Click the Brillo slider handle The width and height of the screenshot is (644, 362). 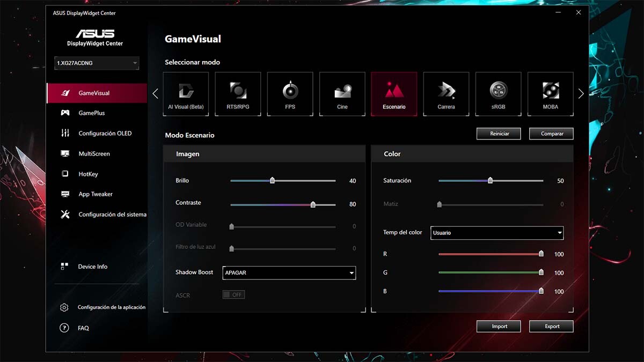pyautogui.click(x=272, y=181)
